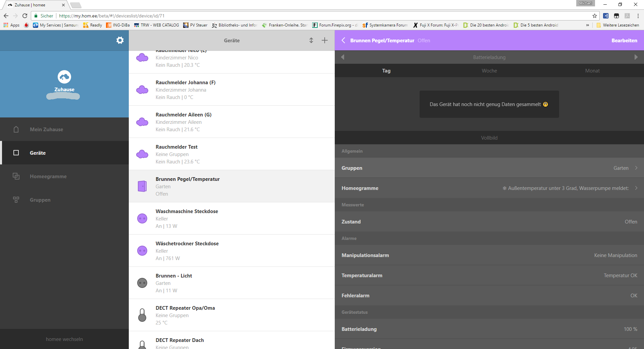The image size is (644, 349).
Task: Click socket icon of Wäschetrockner Steckdose
Action: 142,251
